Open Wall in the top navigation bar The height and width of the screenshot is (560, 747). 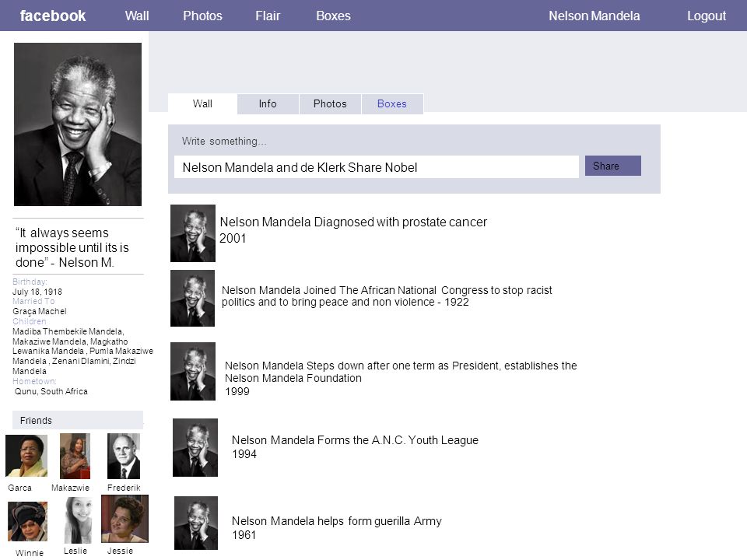click(137, 16)
